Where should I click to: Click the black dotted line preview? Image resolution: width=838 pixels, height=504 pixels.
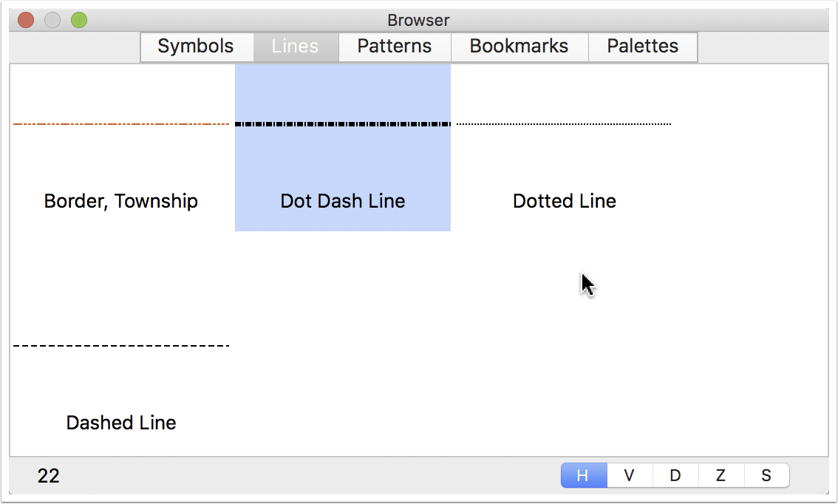point(564,124)
